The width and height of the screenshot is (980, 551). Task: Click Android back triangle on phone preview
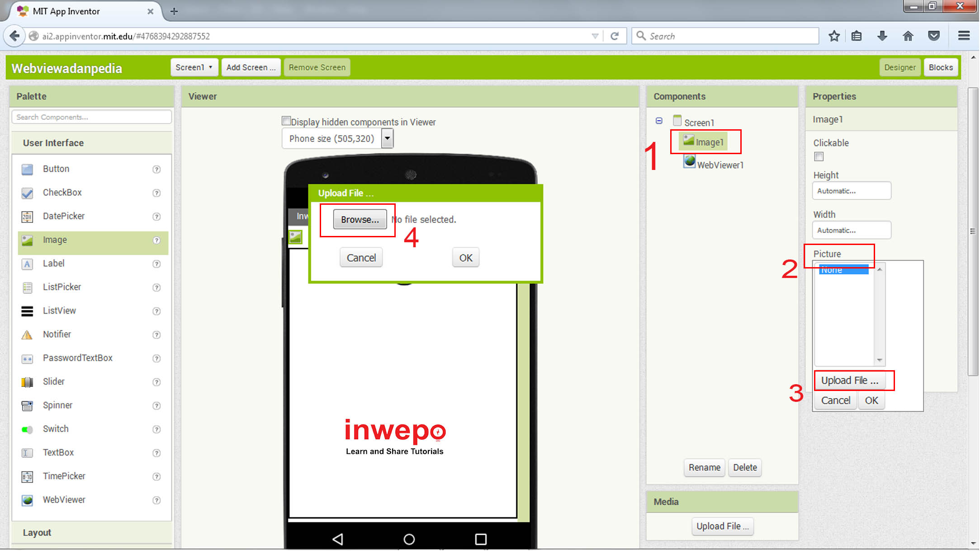tap(338, 539)
